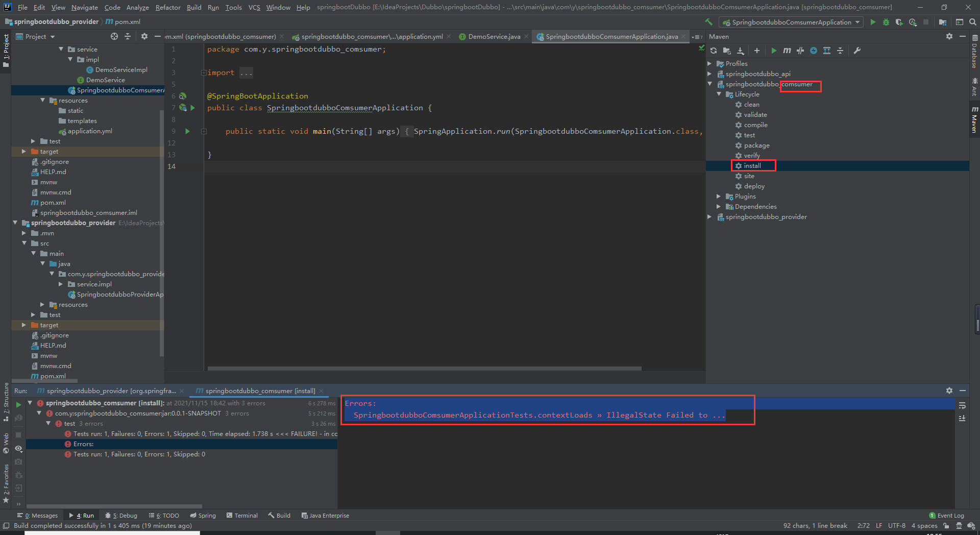Open Event Log in status bar
The image size is (980, 535).
(946, 516)
